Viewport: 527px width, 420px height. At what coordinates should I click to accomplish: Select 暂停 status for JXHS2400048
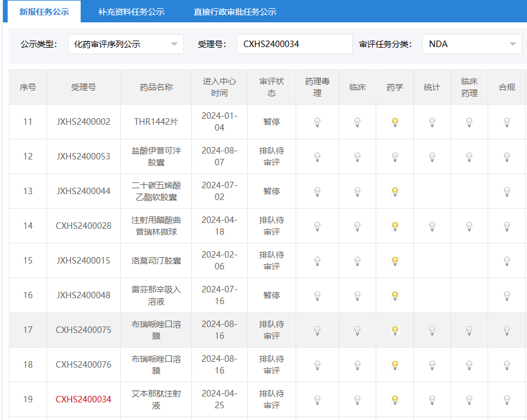pos(271,295)
